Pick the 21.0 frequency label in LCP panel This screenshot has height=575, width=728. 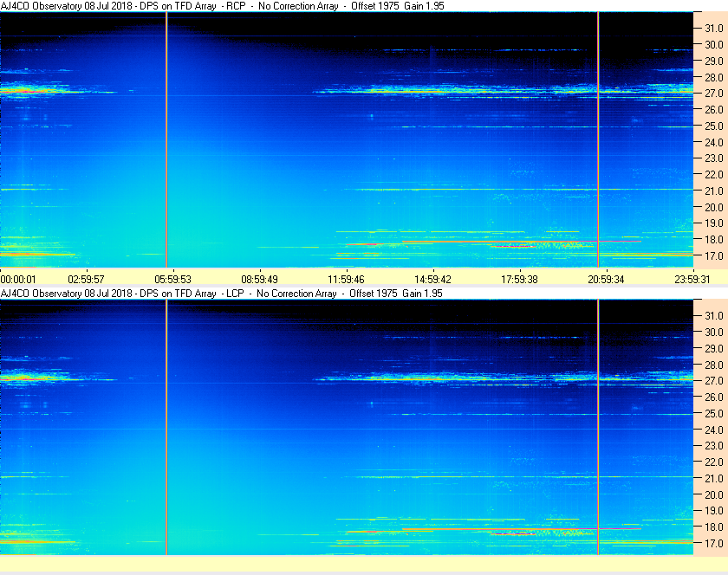[714, 478]
